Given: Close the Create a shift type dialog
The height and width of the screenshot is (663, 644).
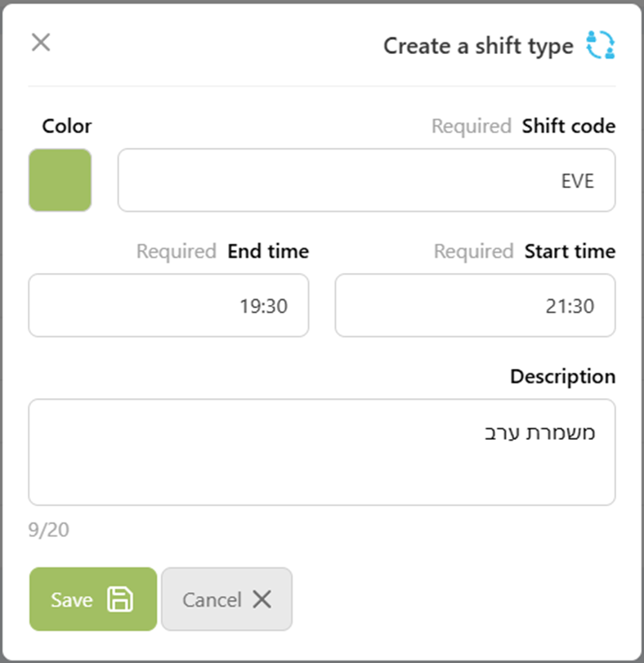Looking at the screenshot, I should point(41,43).
